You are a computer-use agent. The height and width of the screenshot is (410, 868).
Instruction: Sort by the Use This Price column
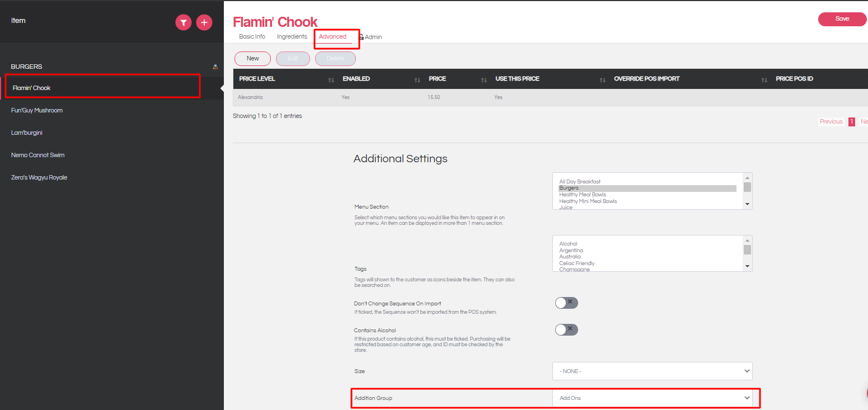tap(603, 80)
